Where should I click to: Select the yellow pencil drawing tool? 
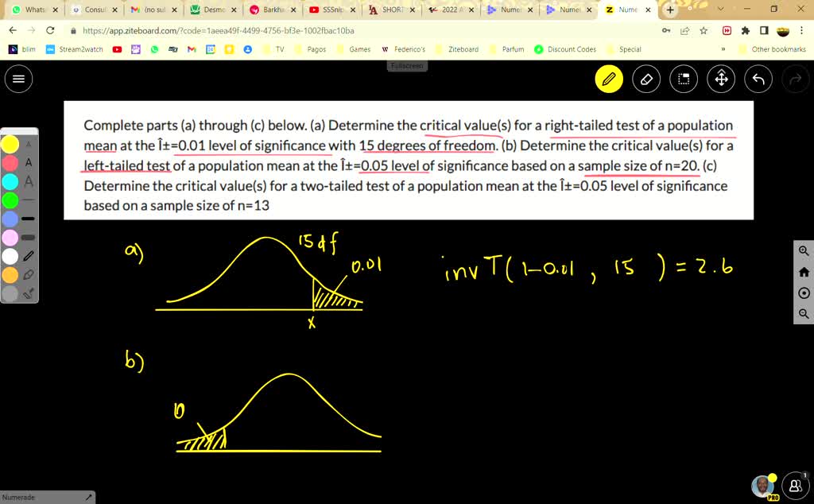pyautogui.click(x=609, y=79)
